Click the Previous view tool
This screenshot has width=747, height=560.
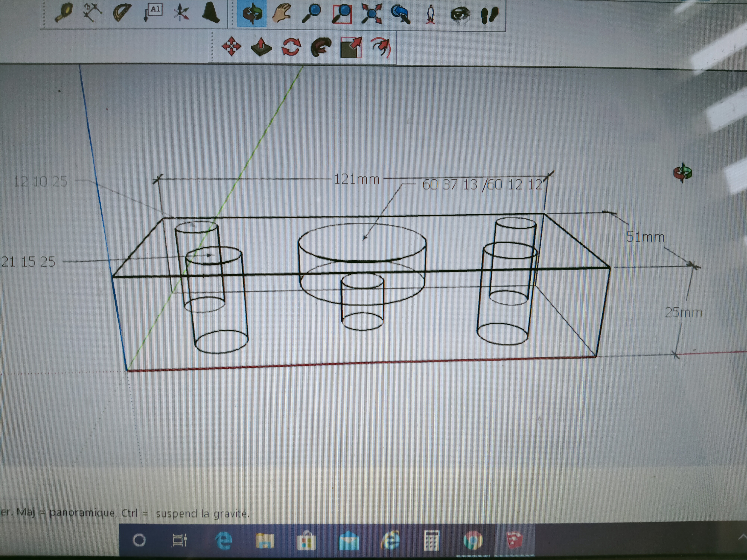(401, 14)
